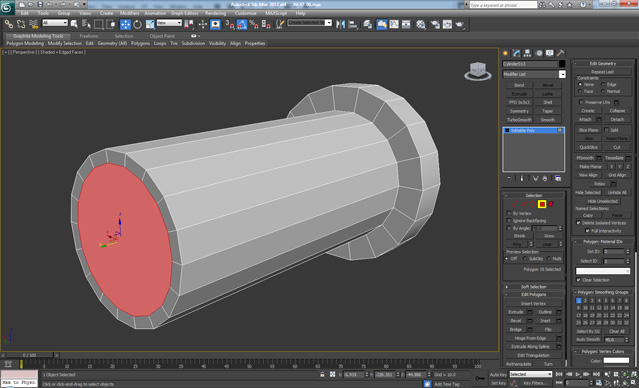Switch to the Freeform ribbon tab
The image size is (639, 388).
(x=89, y=36)
